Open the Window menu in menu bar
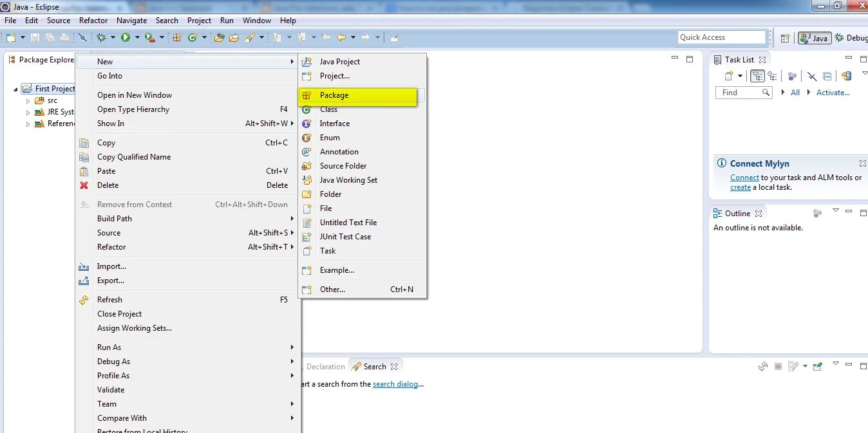 point(256,21)
